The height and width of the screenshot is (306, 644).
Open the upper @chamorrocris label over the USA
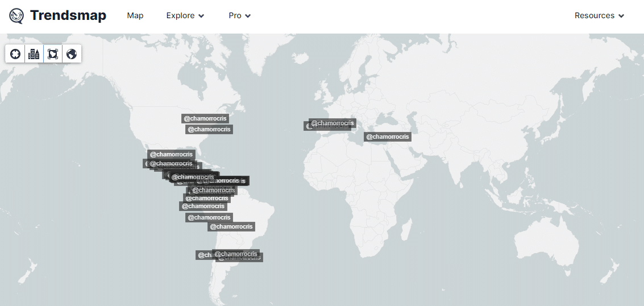pyautogui.click(x=205, y=118)
